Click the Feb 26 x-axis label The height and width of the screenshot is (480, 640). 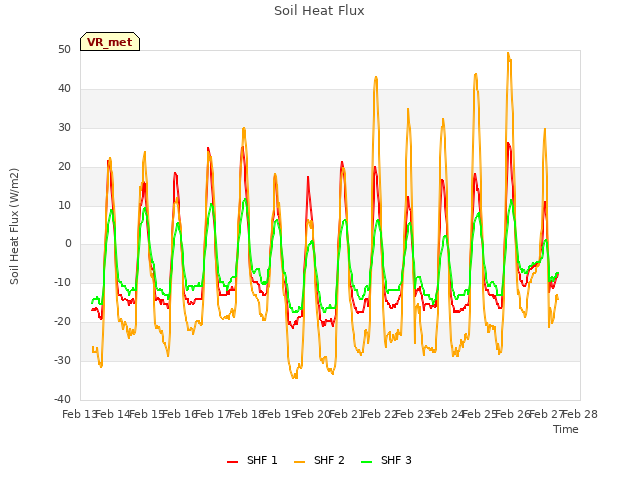[x=513, y=414]
